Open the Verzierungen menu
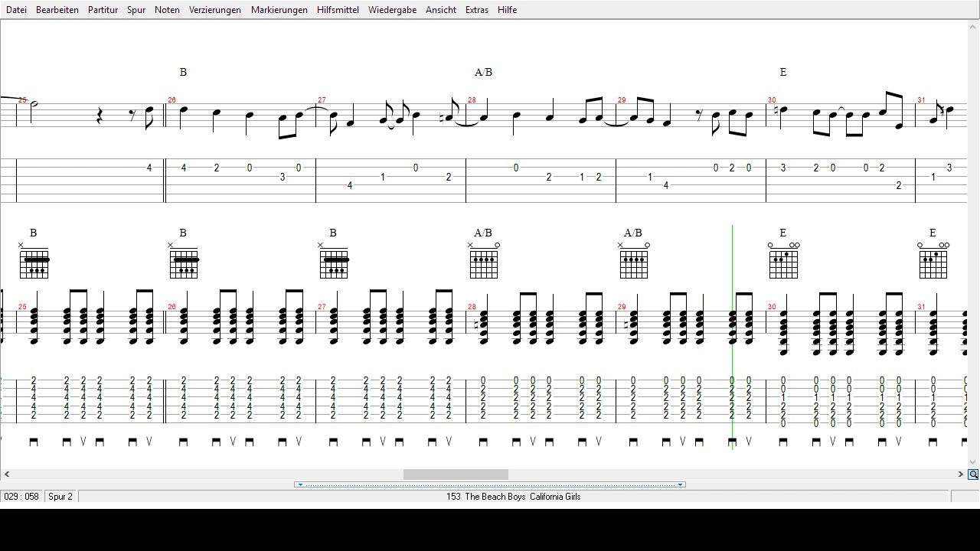This screenshot has width=980, height=551. [x=215, y=10]
